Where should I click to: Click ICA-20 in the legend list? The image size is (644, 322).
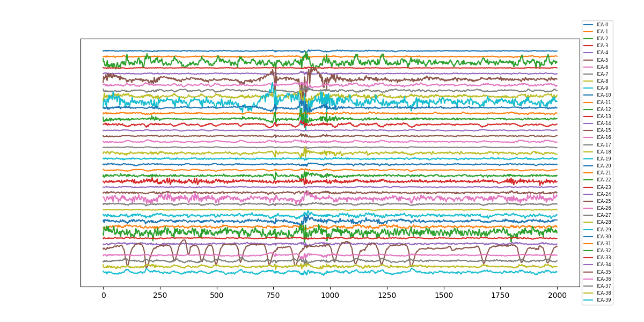(603, 166)
